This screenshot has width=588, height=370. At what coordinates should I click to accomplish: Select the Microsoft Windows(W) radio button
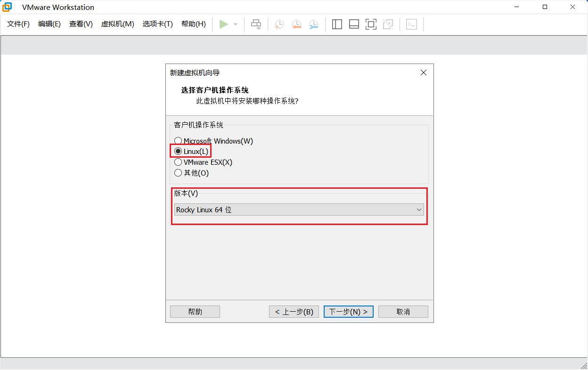(178, 141)
